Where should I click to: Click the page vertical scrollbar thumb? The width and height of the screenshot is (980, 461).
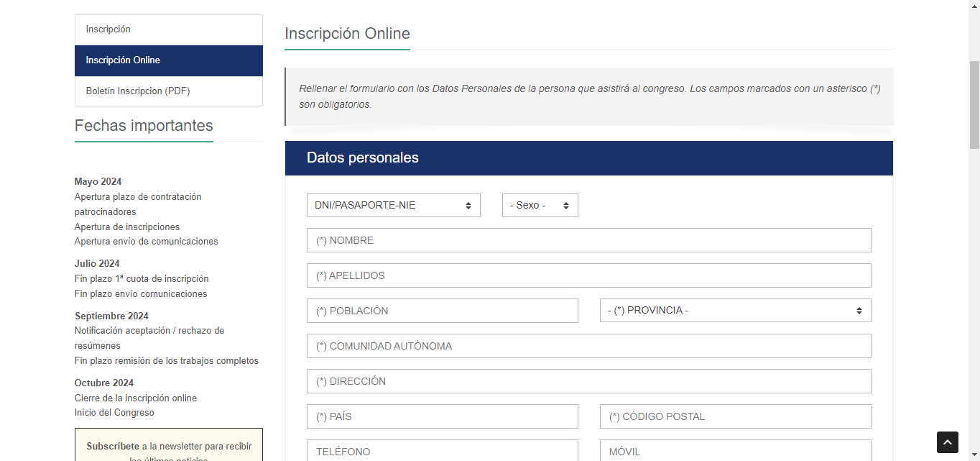point(974,104)
